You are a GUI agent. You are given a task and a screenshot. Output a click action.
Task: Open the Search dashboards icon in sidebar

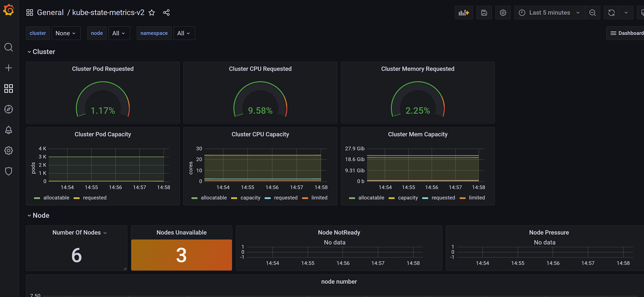pyautogui.click(x=9, y=47)
